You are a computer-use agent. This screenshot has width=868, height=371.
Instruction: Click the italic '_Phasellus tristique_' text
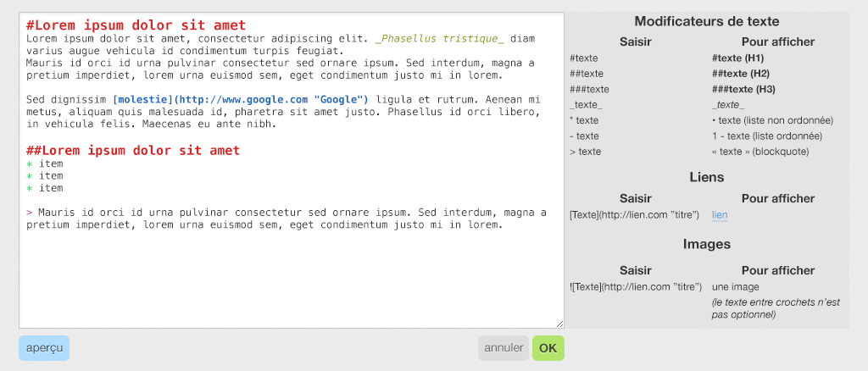[x=440, y=39]
